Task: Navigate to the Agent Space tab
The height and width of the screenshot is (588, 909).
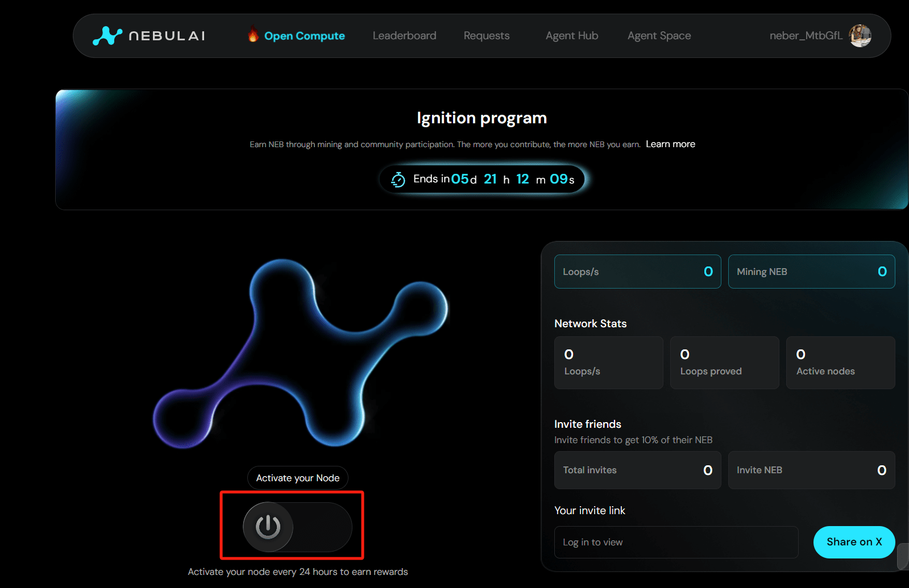Action: point(659,36)
